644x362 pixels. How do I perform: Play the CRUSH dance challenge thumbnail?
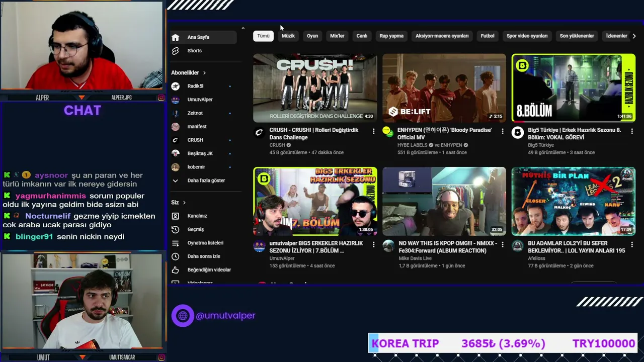315,88
